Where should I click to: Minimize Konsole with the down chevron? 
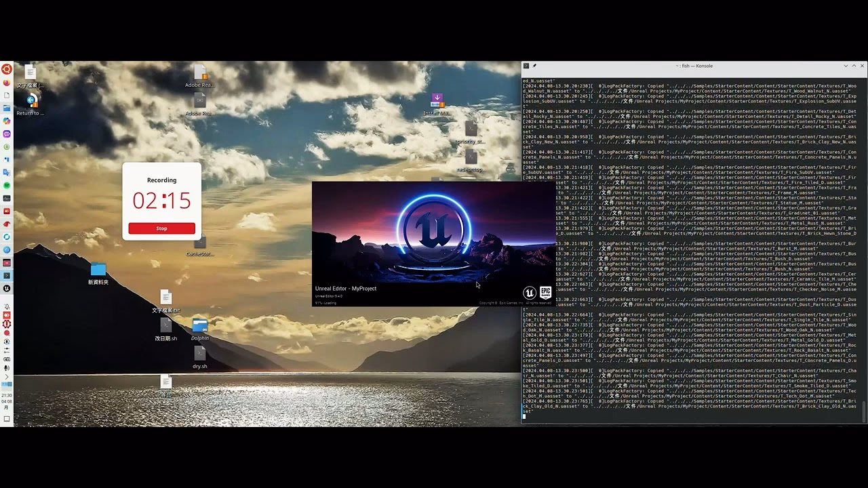(846, 66)
